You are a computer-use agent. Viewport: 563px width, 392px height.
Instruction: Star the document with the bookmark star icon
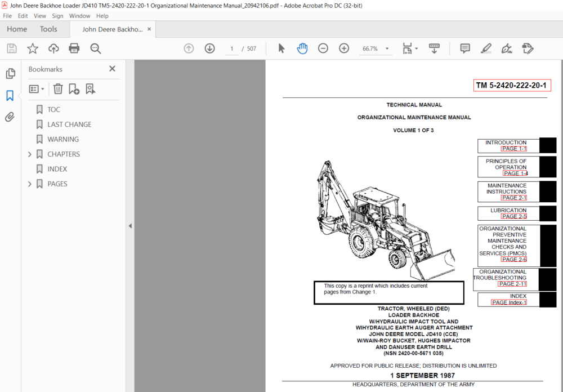click(33, 48)
